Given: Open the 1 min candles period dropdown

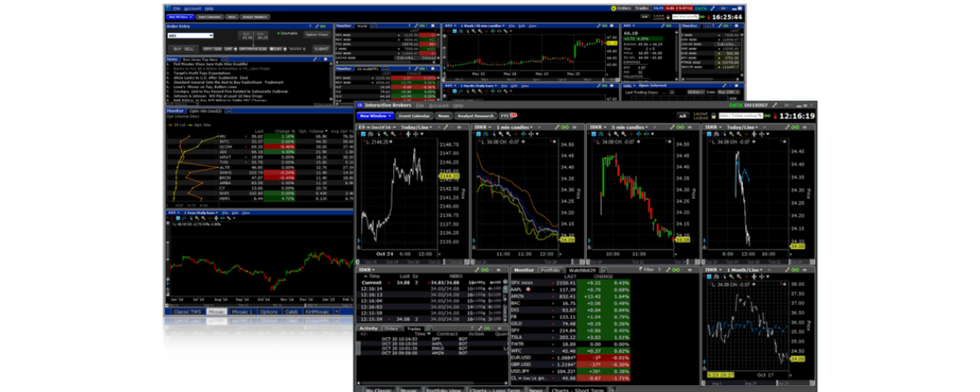Looking at the screenshot, I should (x=514, y=127).
